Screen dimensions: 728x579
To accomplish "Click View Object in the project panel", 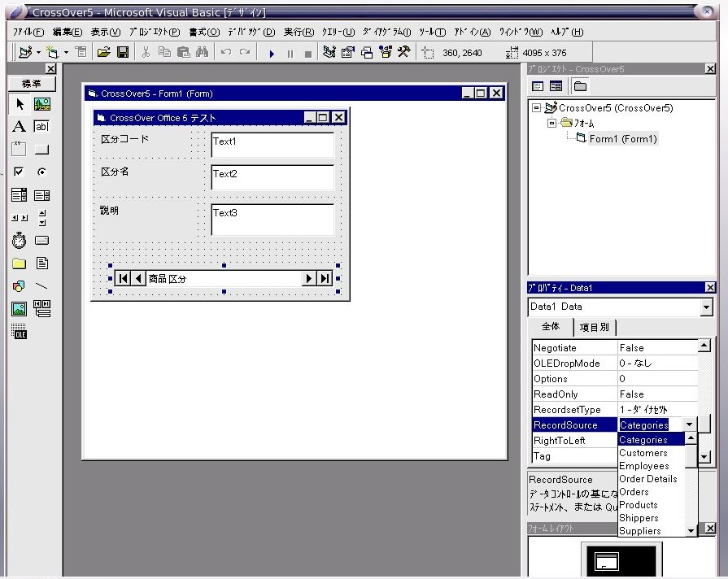I will click(x=556, y=86).
